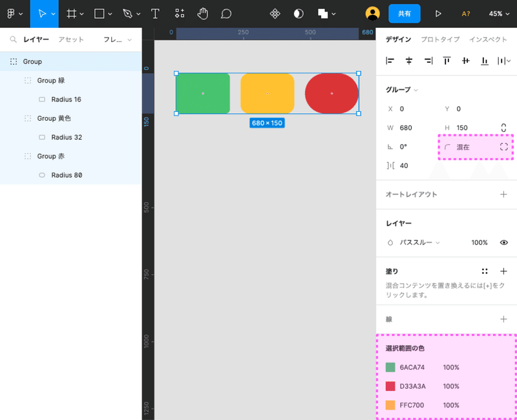
Task: Select the Hand tool
Action: point(202,14)
